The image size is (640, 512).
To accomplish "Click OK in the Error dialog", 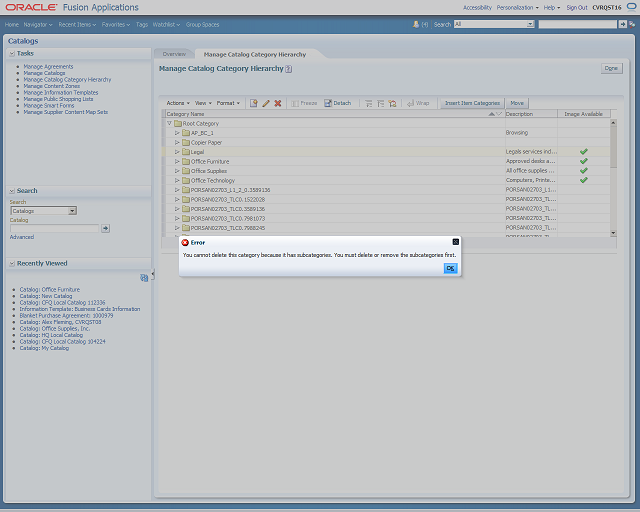I will [x=451, y=268].
